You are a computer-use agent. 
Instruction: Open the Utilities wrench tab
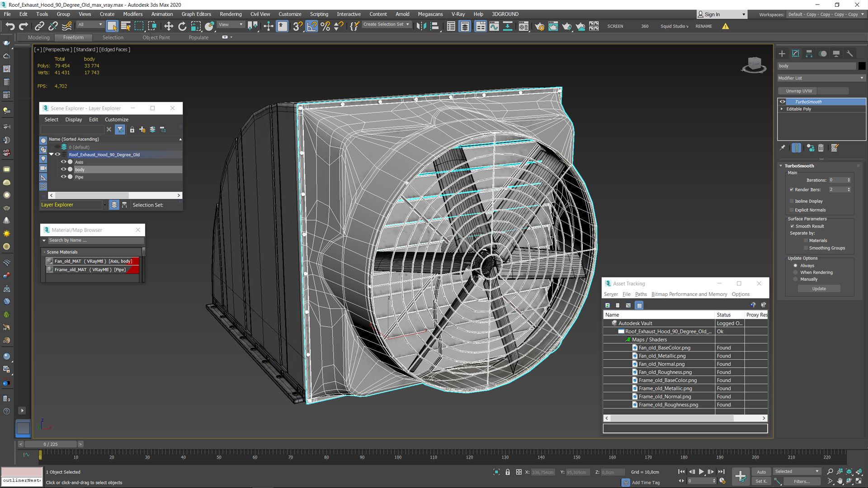pyautogui.click(x=850, y=53)
